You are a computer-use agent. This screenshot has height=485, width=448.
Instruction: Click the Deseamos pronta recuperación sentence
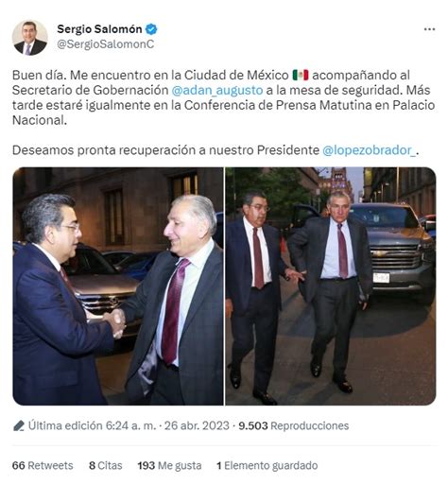tap(215, 150)
